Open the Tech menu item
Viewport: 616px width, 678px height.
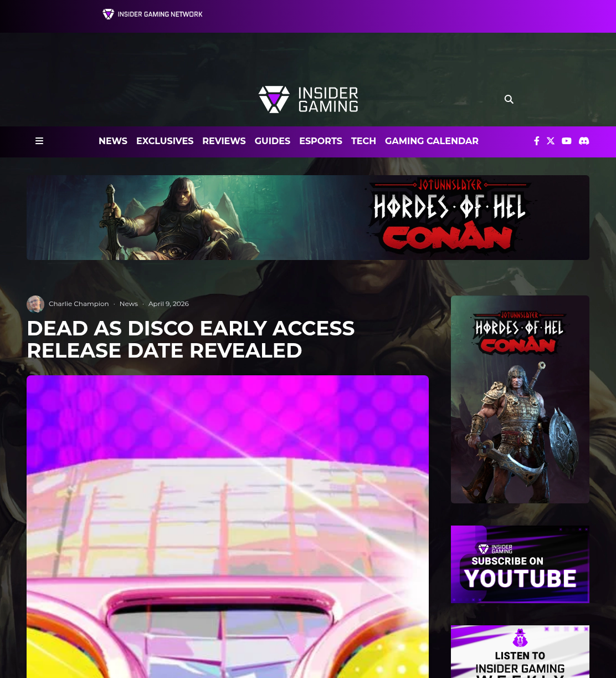363,141
